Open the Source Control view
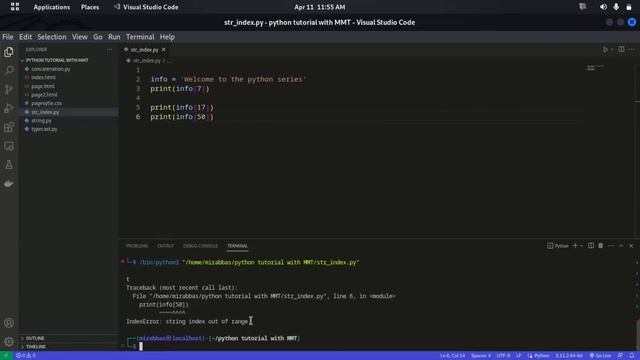The height and width of the screenshot is (360, 640). 9,89
